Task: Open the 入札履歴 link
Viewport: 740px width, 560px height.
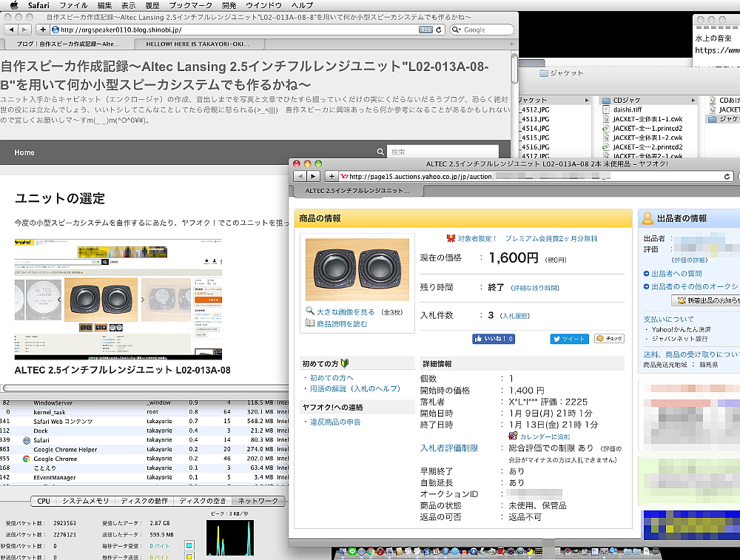Action: point(515,316)
